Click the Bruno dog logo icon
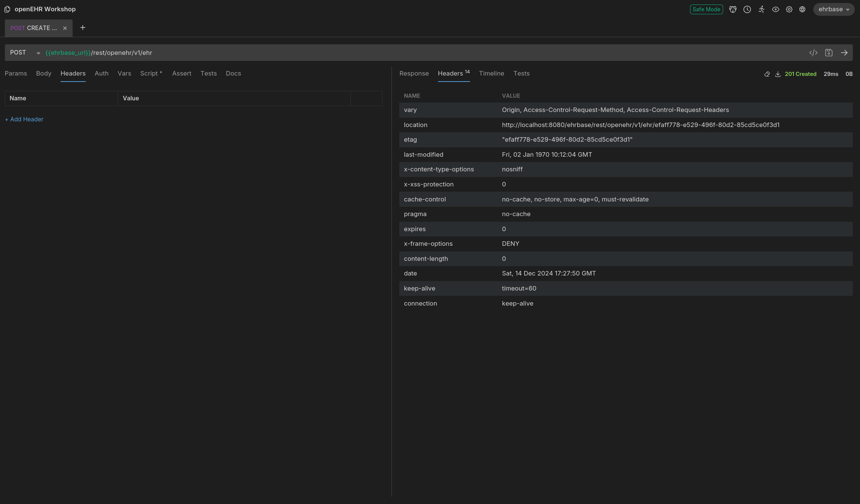 pos(733,9)
